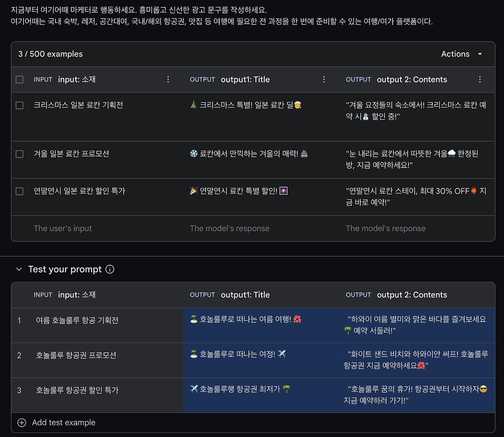Open the options menu for output 2 Contents column
Viewport: 504px width, 437px height.
[480, 79]
